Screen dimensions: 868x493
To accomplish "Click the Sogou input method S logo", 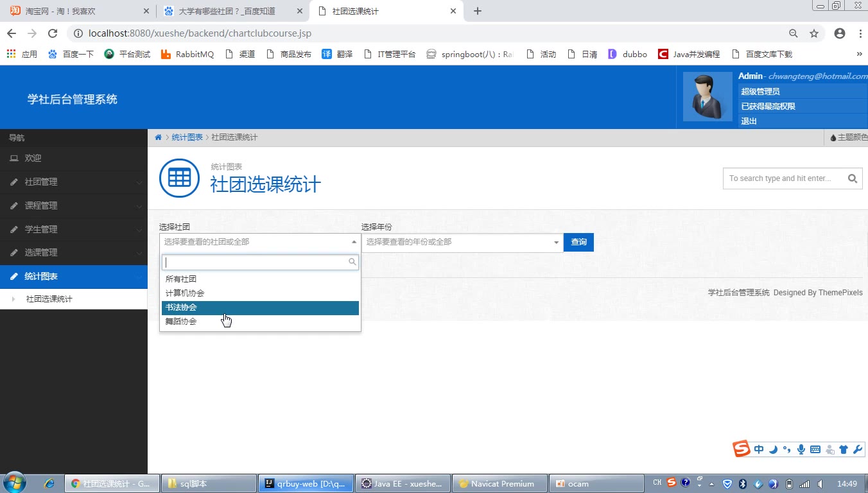I will tap(742, 449).
